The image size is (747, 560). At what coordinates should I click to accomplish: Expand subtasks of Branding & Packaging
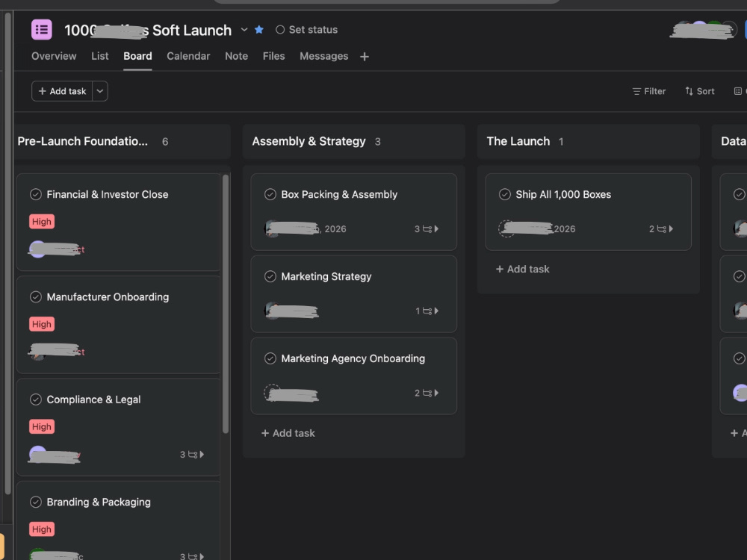202,556
